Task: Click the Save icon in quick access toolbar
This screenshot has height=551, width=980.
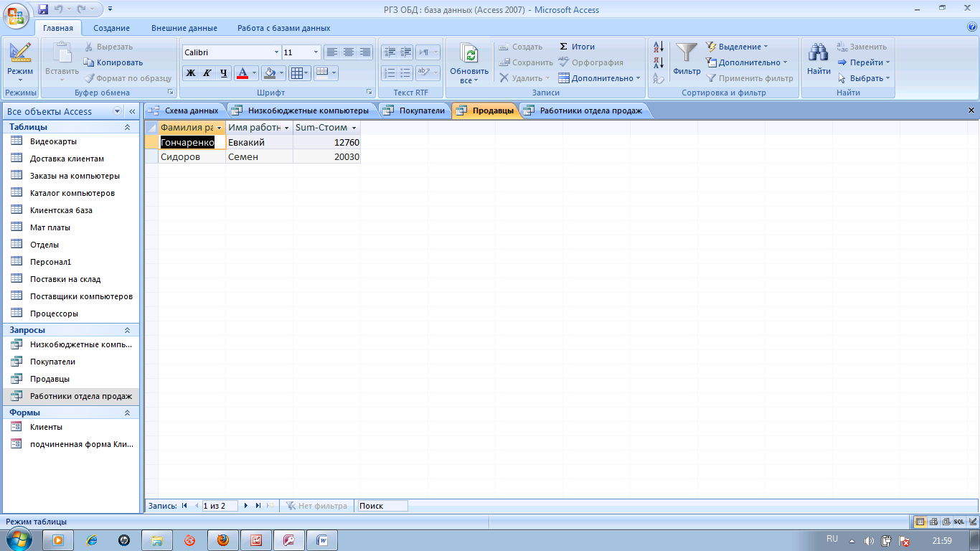Action: click(x=43, y=9)
